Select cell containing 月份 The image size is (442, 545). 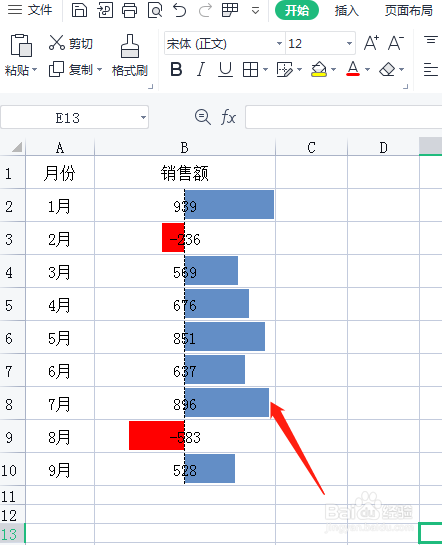(x=60, y=173)
